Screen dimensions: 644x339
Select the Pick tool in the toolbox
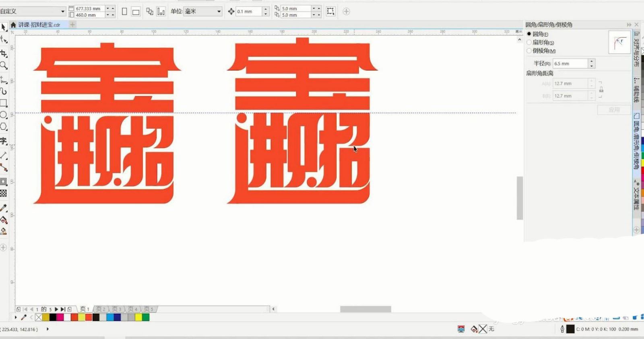(4, 27)
